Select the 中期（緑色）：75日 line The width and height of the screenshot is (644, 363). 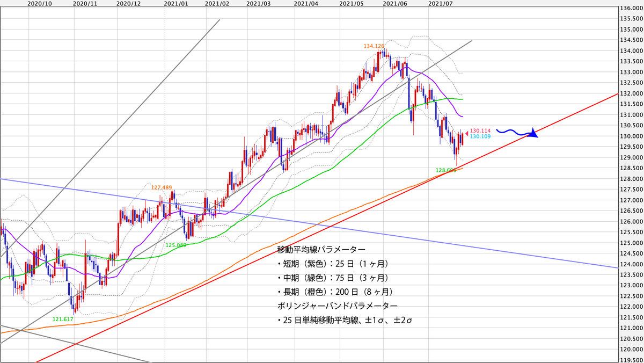point(334,278)
